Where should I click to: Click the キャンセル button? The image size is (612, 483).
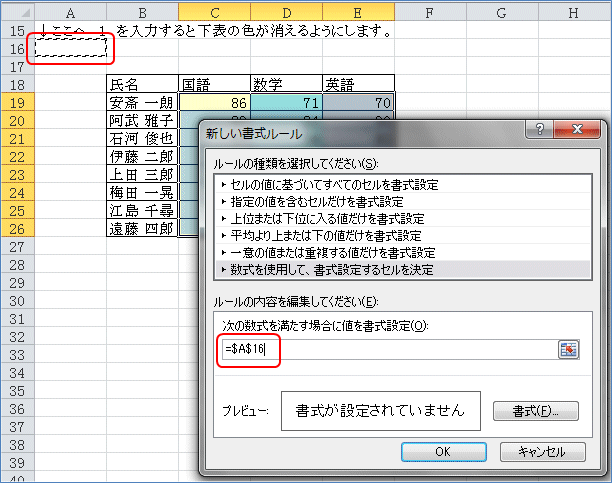click(543, 452)
